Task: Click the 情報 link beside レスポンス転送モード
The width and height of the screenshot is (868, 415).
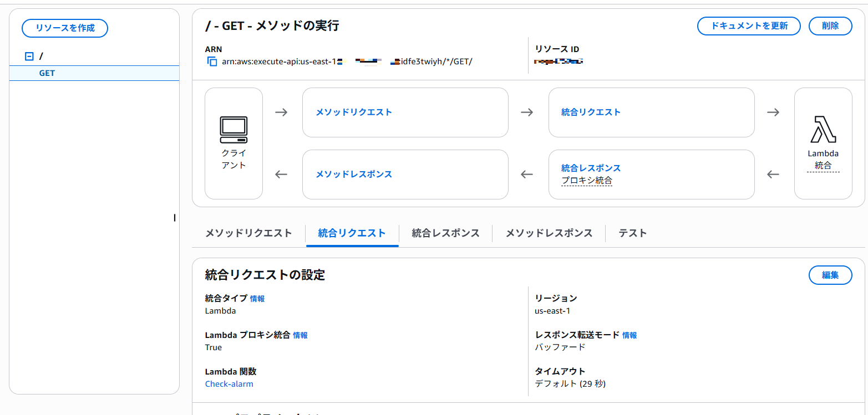Action: pyautogui.click(x=630, y=335)
